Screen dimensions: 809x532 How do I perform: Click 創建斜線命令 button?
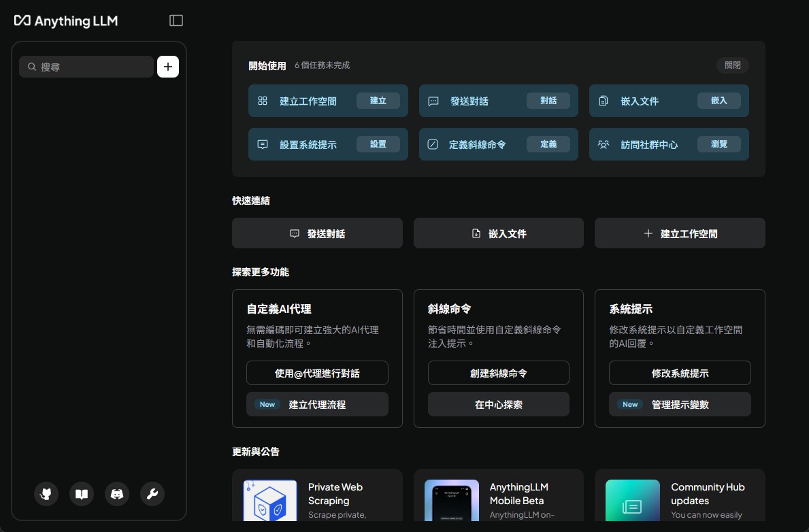tap(499, 373)
